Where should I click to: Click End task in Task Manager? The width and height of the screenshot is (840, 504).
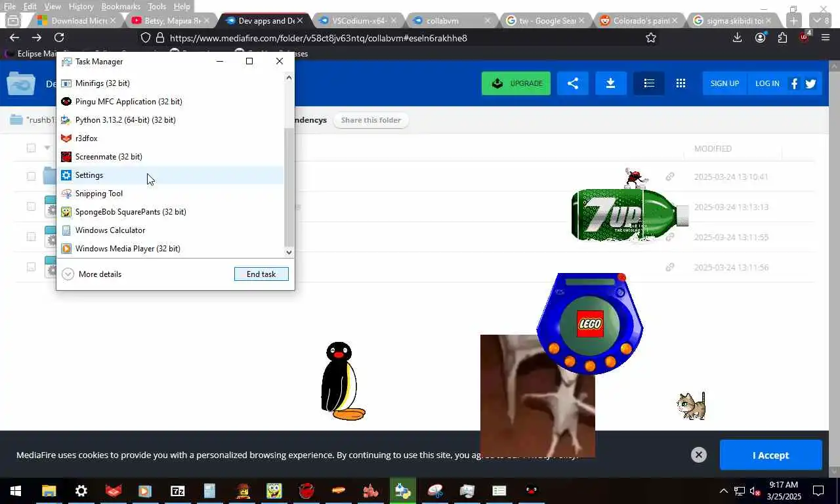pos(261,274)
